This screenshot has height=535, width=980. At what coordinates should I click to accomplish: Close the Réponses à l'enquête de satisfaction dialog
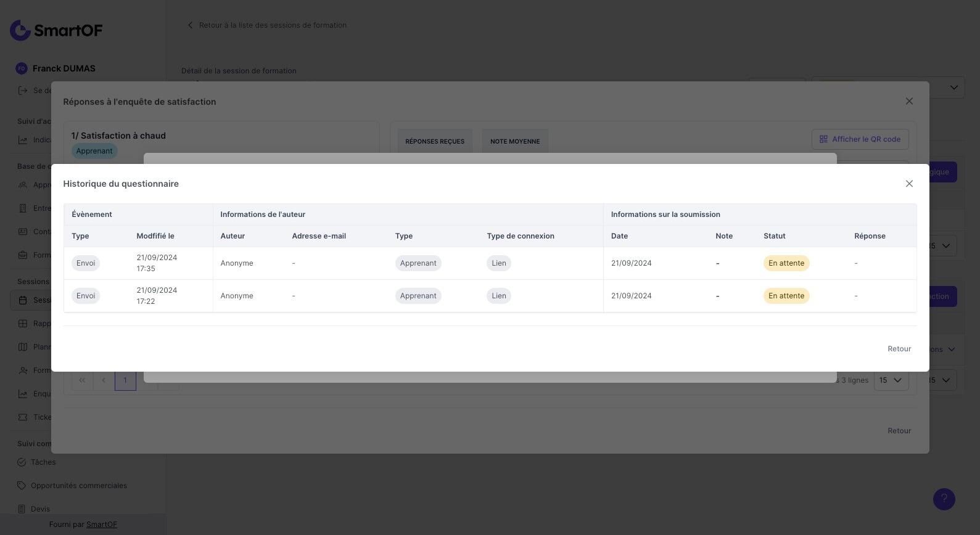[909, 101]
